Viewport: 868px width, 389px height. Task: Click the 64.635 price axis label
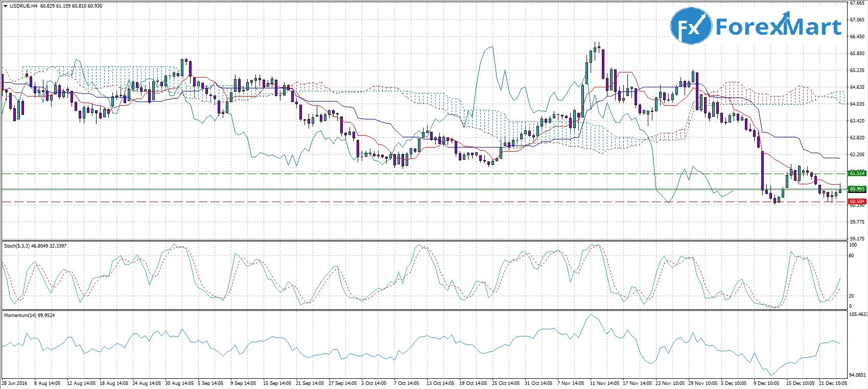click(857, 87)
